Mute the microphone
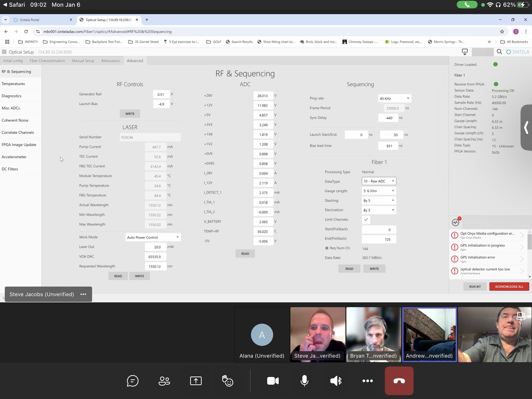This screenshot has height=399, width=532. (304, 381)
